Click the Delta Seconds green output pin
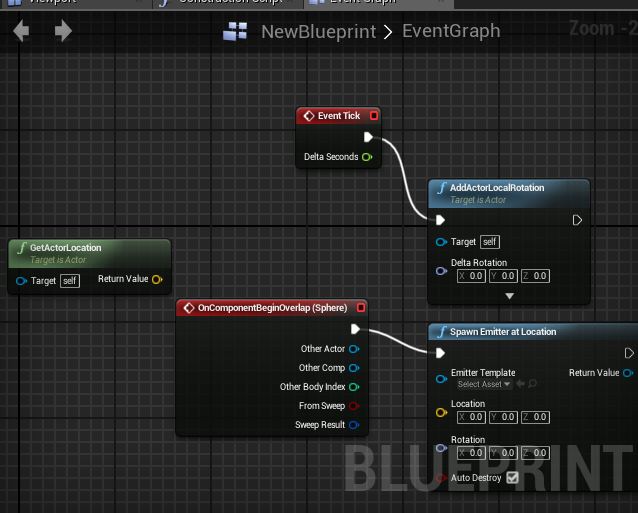This screenshot has height=513, width=638. 367,157
